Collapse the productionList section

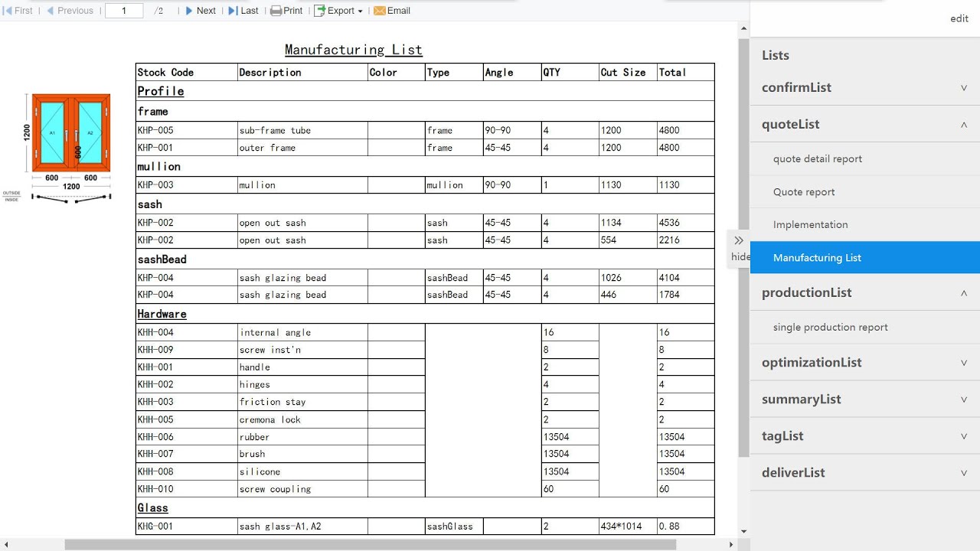tap(865, 292)
